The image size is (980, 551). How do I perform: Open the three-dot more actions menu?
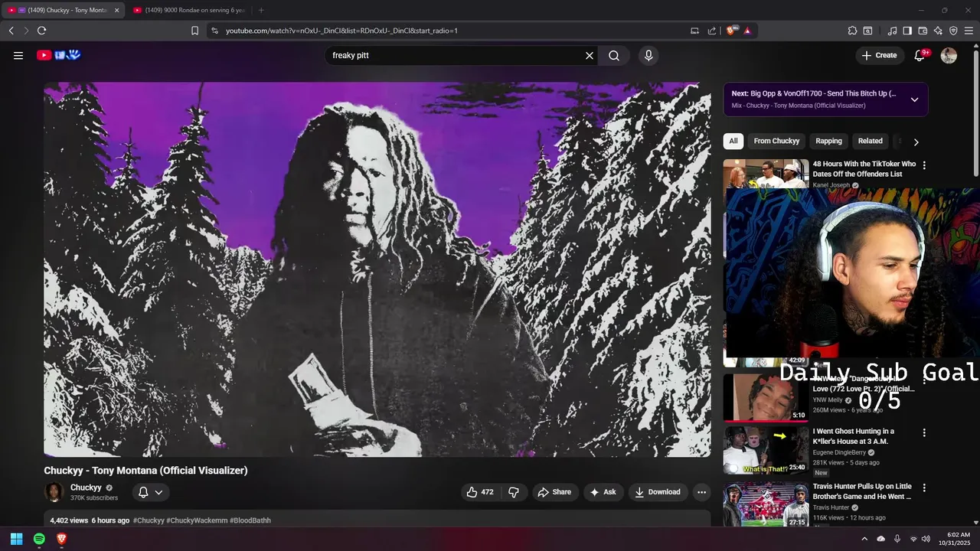[x=701, y=492]
